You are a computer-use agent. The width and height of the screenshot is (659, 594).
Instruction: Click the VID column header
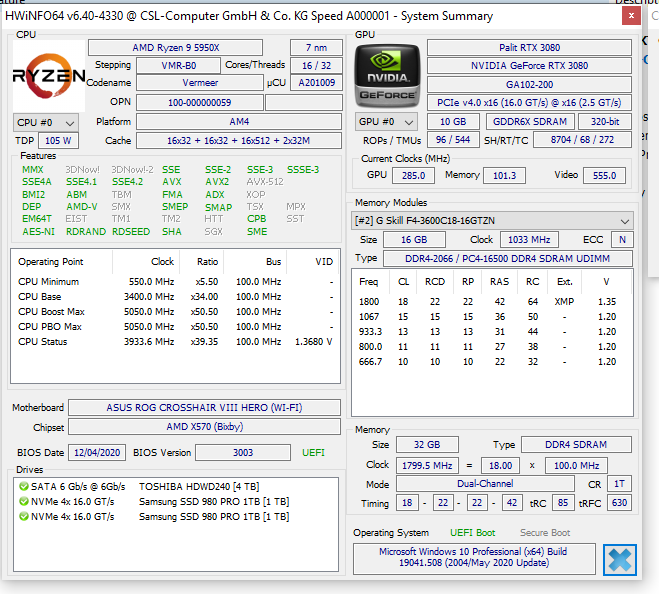[324, 261]
